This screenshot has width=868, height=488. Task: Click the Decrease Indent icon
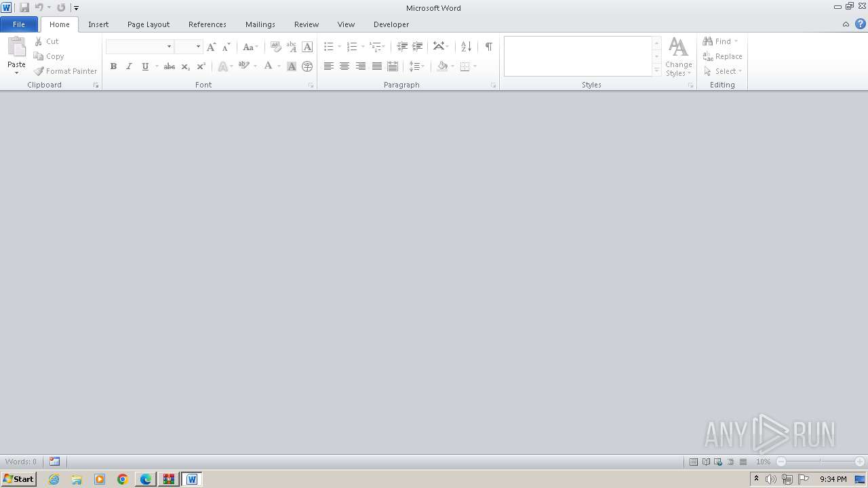point(402,47)
